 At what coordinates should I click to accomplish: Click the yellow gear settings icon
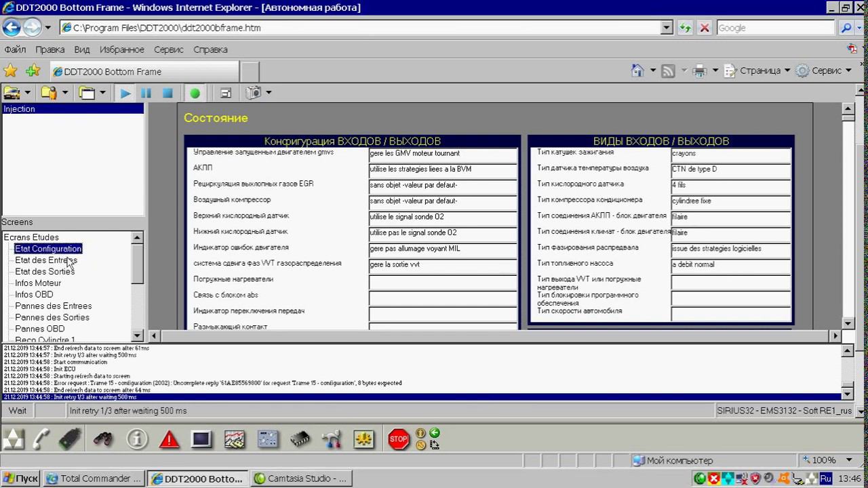tap(364, 439)
